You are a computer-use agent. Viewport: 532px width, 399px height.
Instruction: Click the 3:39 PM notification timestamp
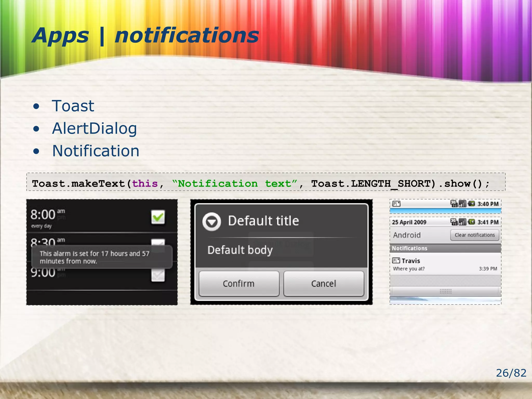click(x=488, y=269)
